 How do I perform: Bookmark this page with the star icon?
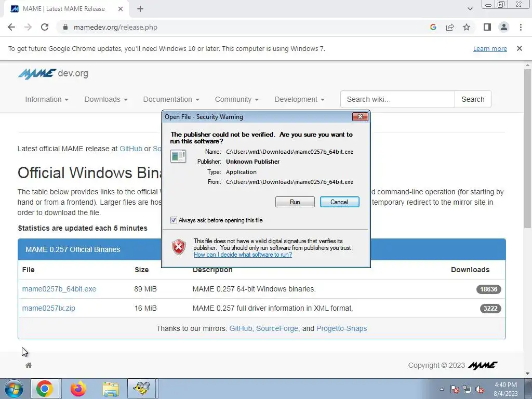tap(467, 27)
